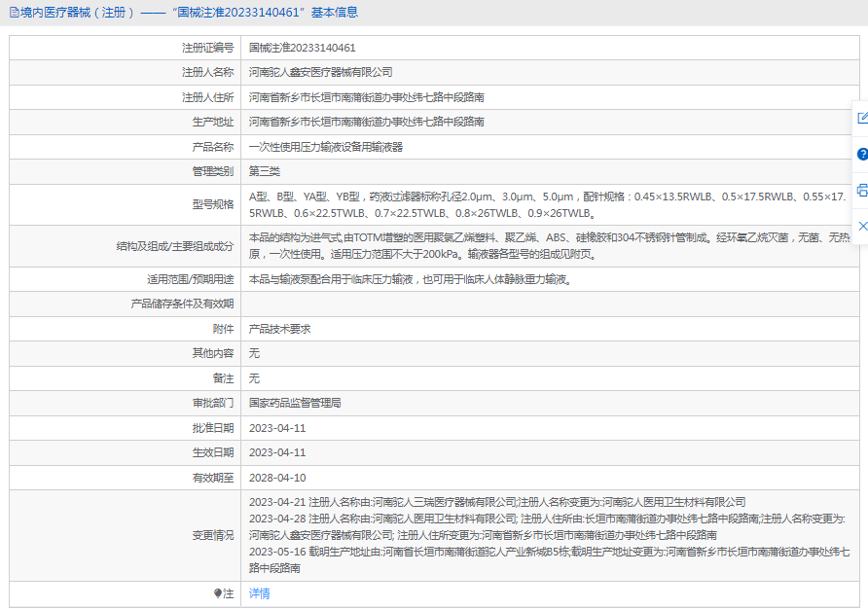Click the 无 value in 其他内容 row
Screen dimensions: 868x609
point(254,353)
